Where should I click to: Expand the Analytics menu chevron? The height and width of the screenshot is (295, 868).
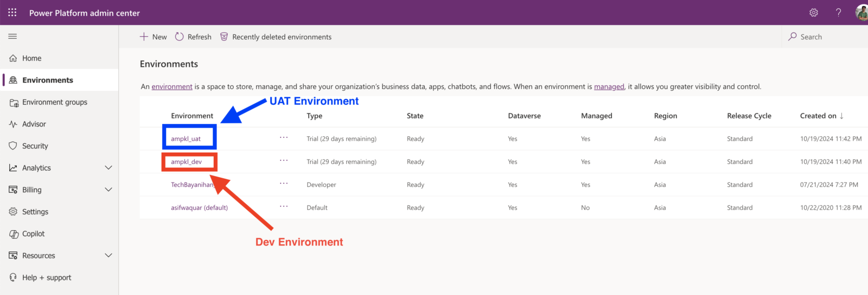(108, 168)
